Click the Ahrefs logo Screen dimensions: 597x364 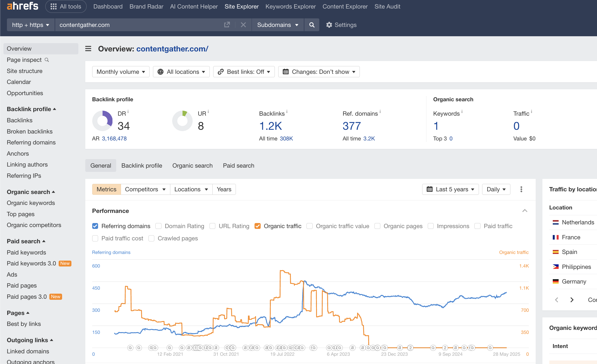coord(23,6)
